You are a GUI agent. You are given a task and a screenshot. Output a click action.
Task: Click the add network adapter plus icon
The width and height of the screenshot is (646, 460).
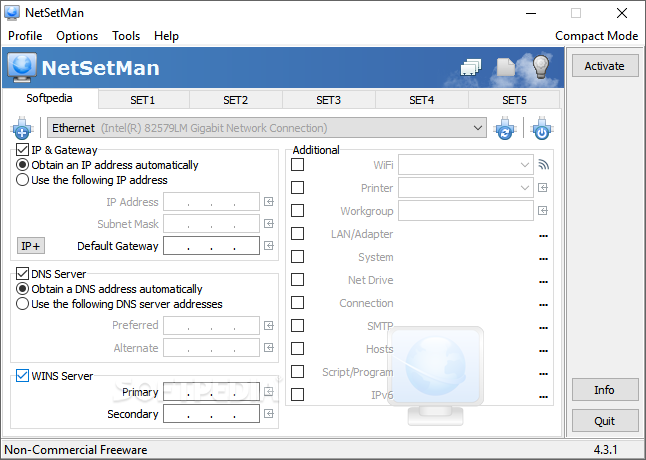click(22, 128)
